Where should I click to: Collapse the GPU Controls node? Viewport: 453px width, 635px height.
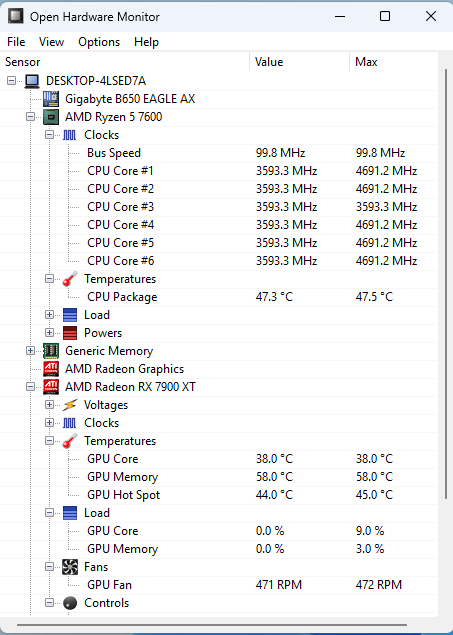pyautogui.click(x=49, y=603)
